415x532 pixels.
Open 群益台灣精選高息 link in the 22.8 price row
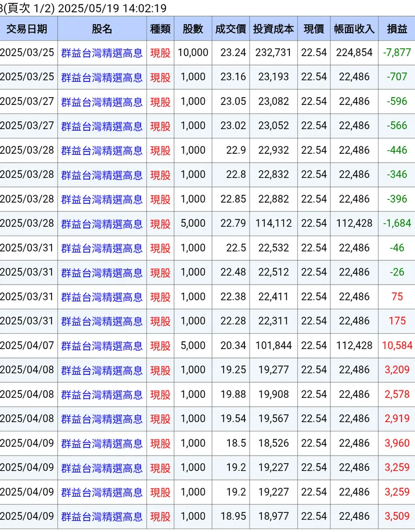coord(102,175)
